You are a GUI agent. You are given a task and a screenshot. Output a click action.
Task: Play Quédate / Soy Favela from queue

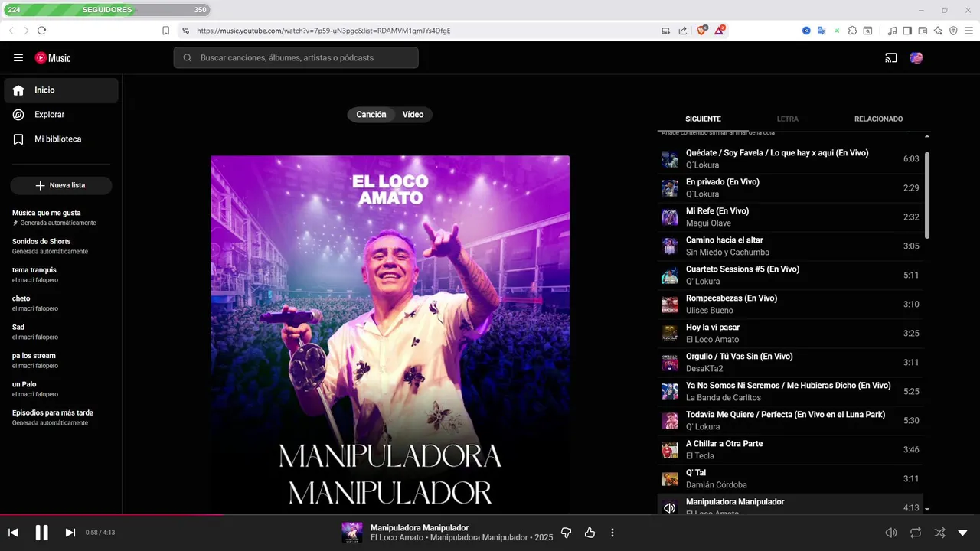pyautogui.click(x=790, y=159)
